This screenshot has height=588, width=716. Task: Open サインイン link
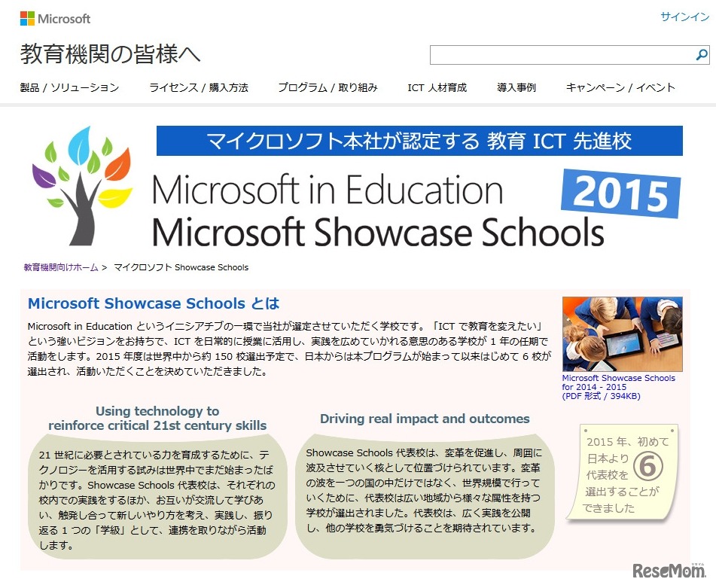click(684, 17)
